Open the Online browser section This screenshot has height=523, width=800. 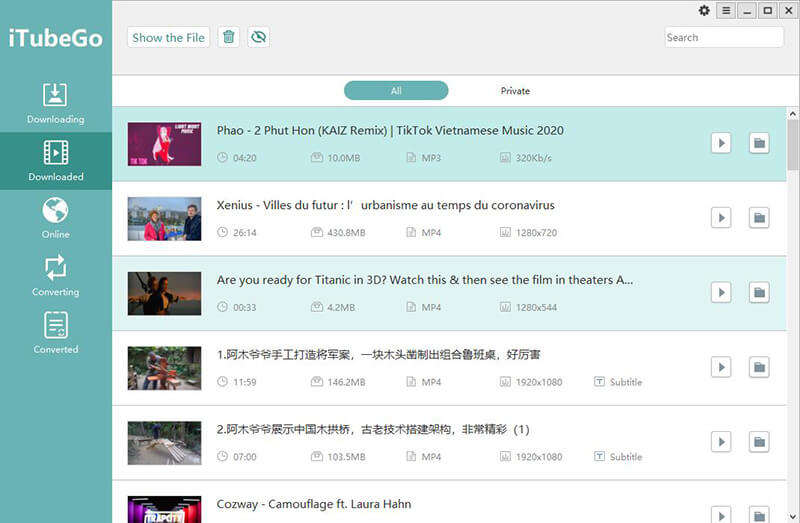click(x=56, y=218)
